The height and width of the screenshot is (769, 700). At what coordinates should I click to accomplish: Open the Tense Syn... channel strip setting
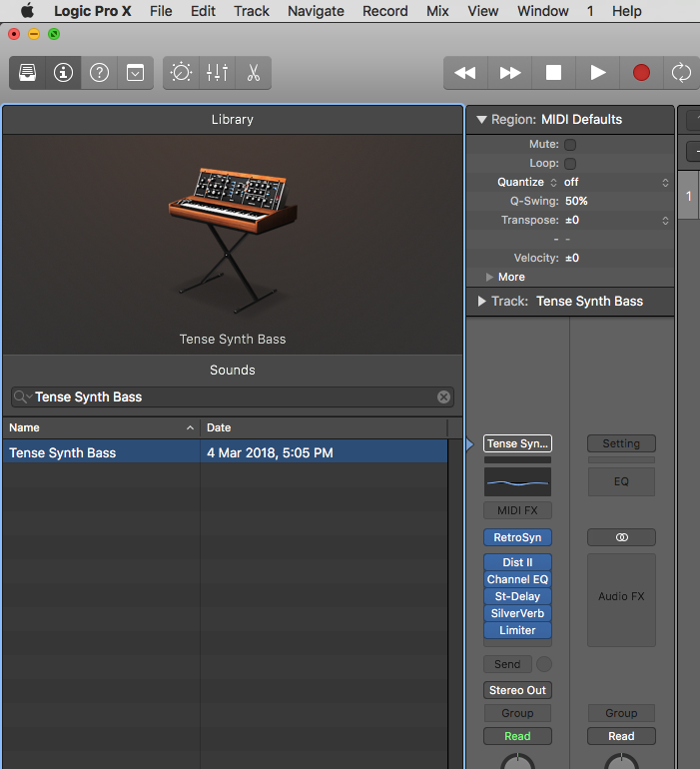(517, 443)
